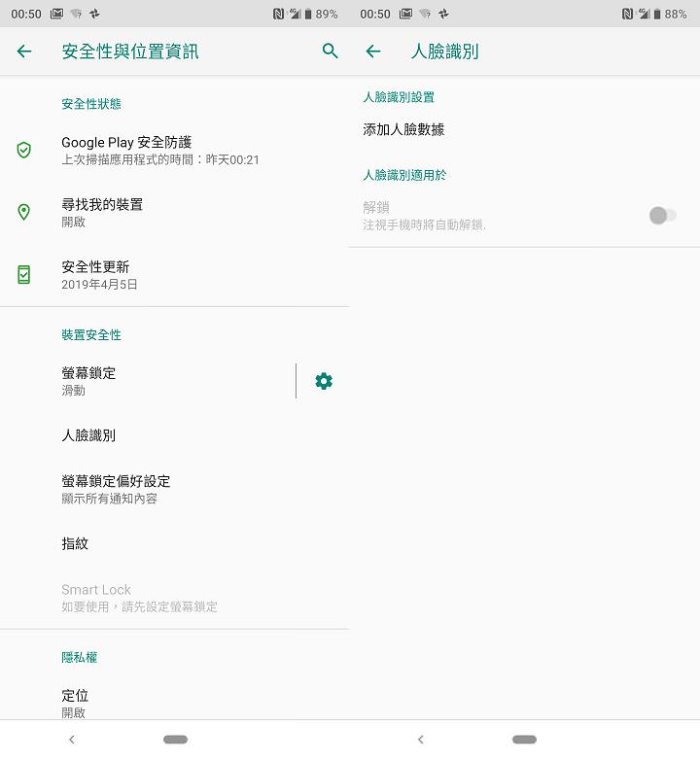Tap right screen home pill button
Screen dimensions: 700x760
click(x=525, y=740)
